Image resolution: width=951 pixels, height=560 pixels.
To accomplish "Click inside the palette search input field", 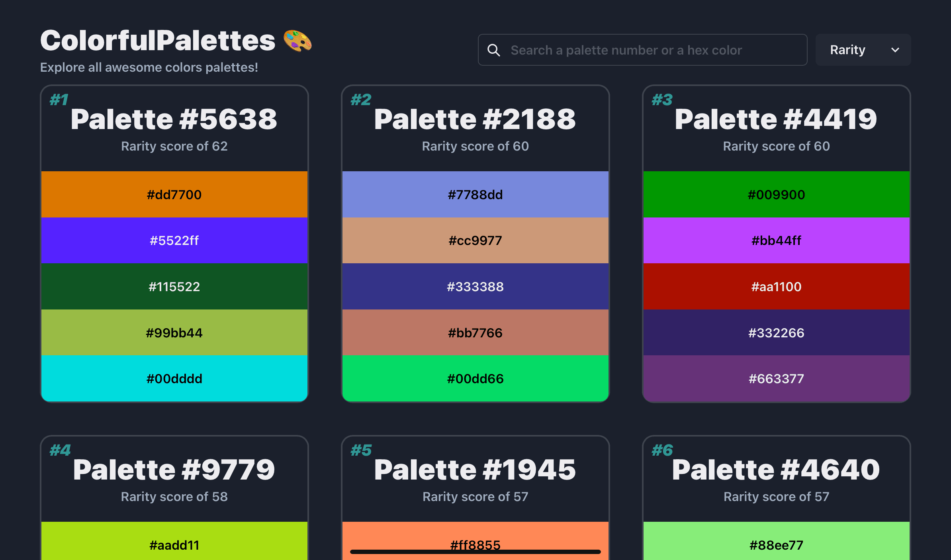I will tap(642, 49).
